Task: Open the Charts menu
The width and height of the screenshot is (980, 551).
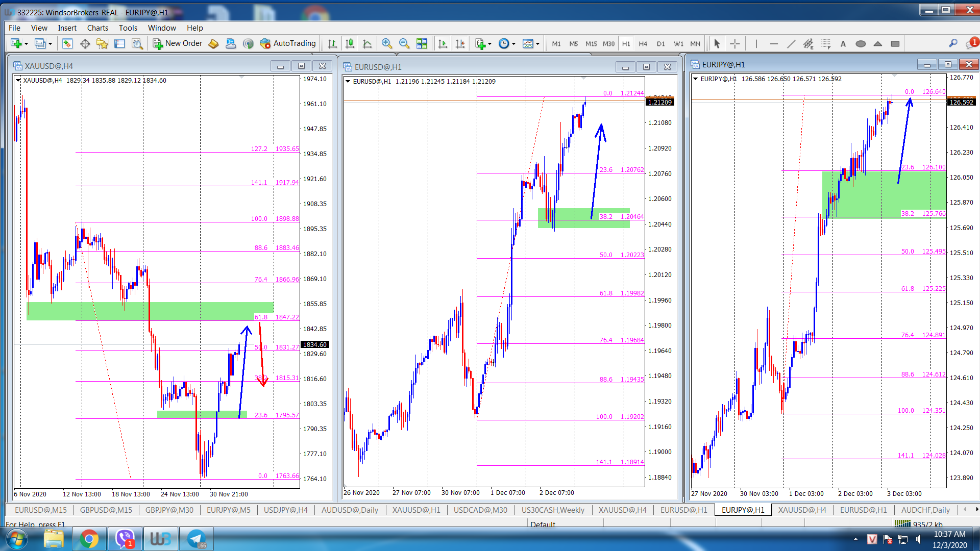Action: (x=97, y=28)
